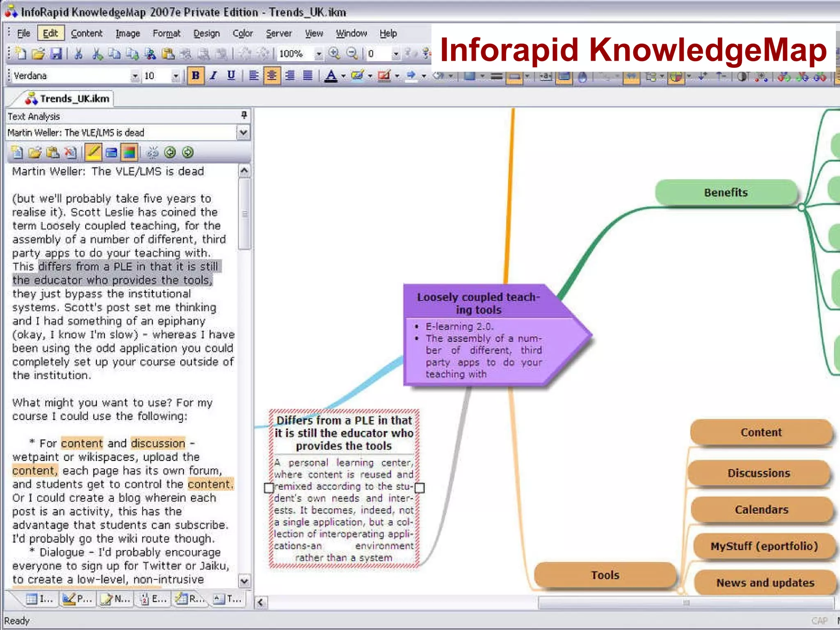Toggle Bold formatting

[196, 76]
